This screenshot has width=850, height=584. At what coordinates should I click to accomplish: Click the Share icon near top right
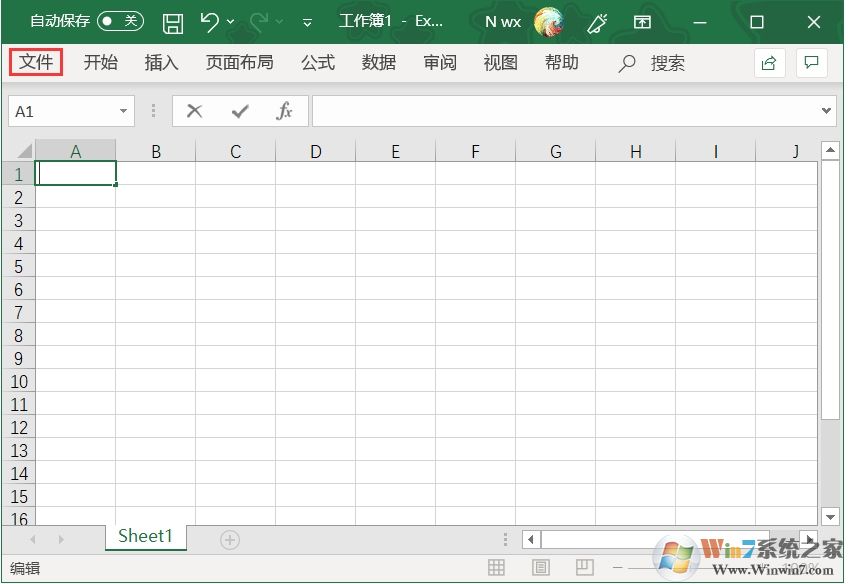pyautogui.click(x=768, y=62)
